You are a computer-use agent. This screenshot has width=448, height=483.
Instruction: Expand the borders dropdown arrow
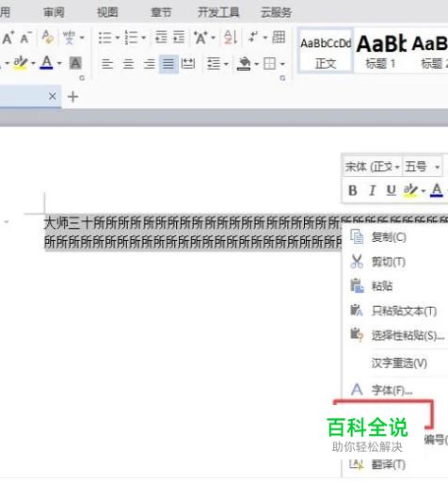(282, 64)
